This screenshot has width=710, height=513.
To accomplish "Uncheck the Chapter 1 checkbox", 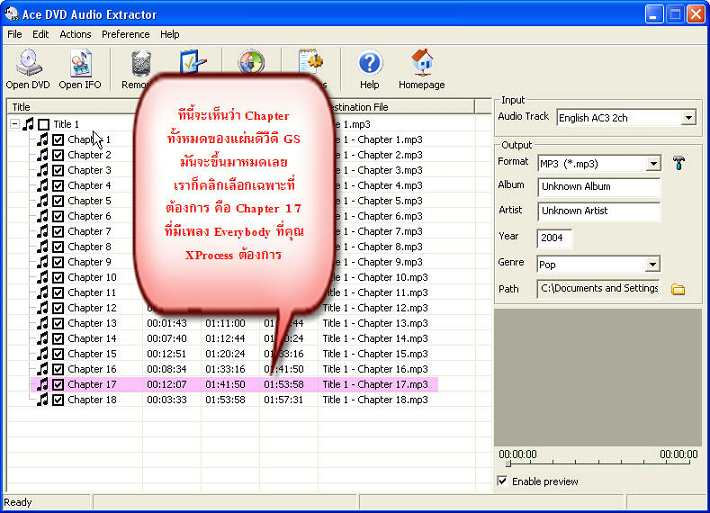I will tap(58, 139).
